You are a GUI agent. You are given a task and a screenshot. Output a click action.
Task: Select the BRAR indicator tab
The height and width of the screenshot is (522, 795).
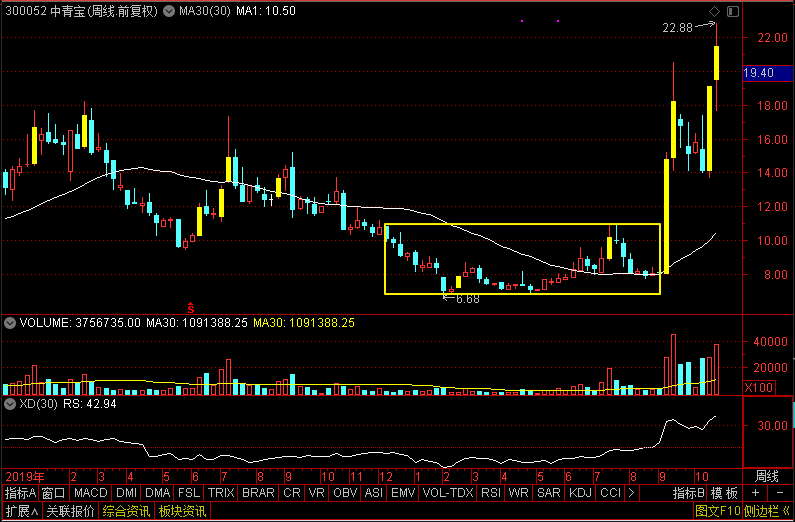tap(258, 493)
